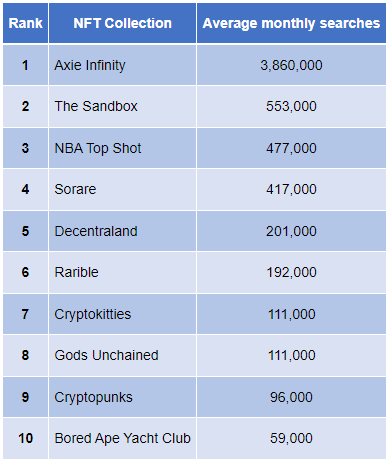Click the NFT Collection column header
The height and width of the screenshot is (464, 391).
[122, 23]
